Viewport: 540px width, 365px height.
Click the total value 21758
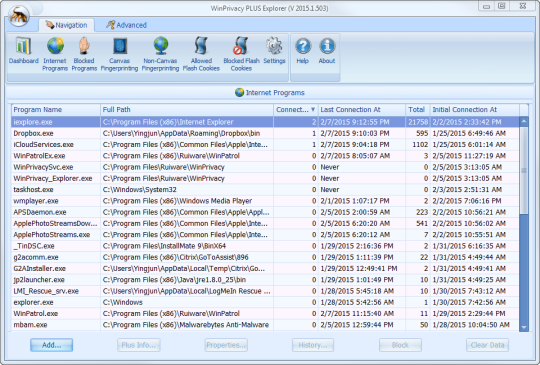click(x=418, y=122)
